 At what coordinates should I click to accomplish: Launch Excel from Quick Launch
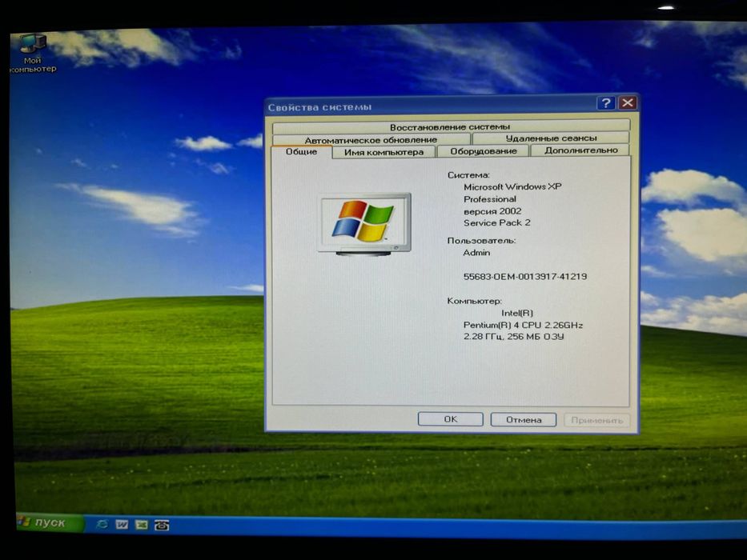coord(142,525)
